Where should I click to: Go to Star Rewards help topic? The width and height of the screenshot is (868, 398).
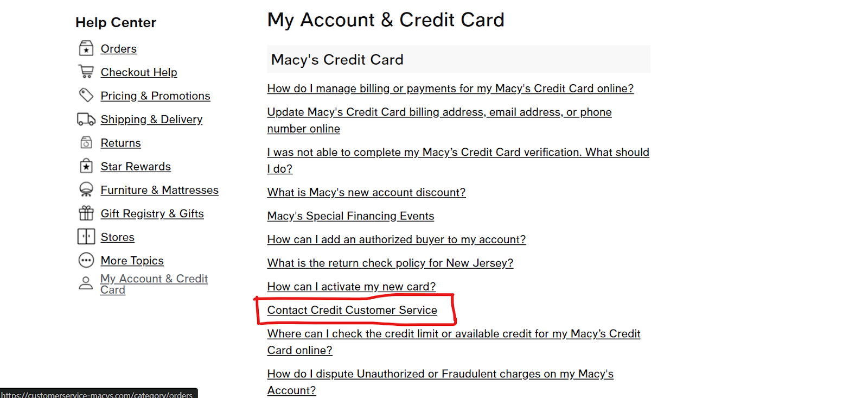(136, 166)
